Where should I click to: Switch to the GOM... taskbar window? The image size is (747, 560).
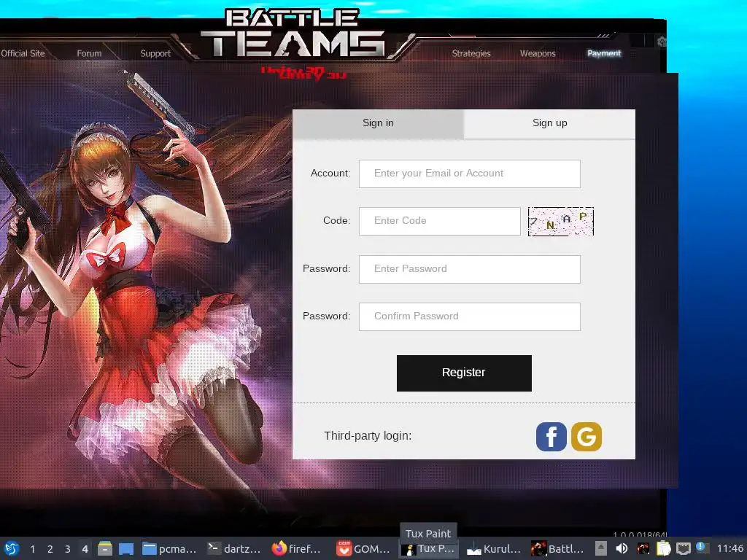[x=363, y=549]
